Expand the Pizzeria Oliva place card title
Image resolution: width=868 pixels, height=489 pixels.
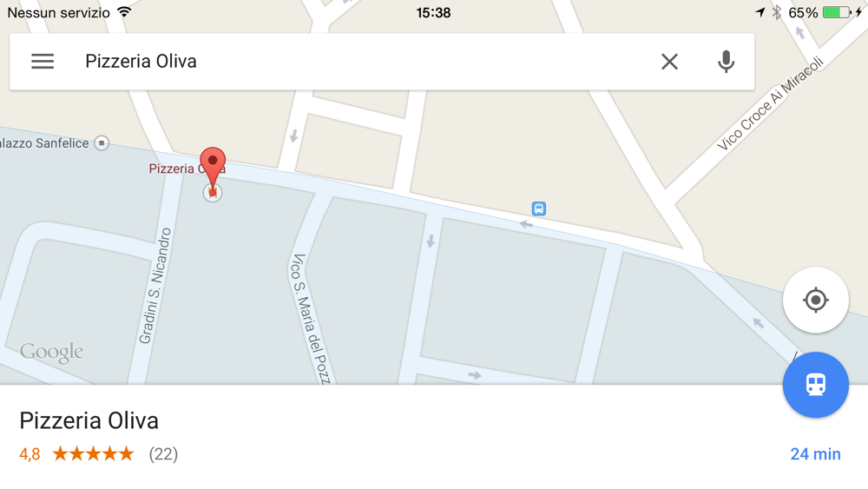coord(89,421)
